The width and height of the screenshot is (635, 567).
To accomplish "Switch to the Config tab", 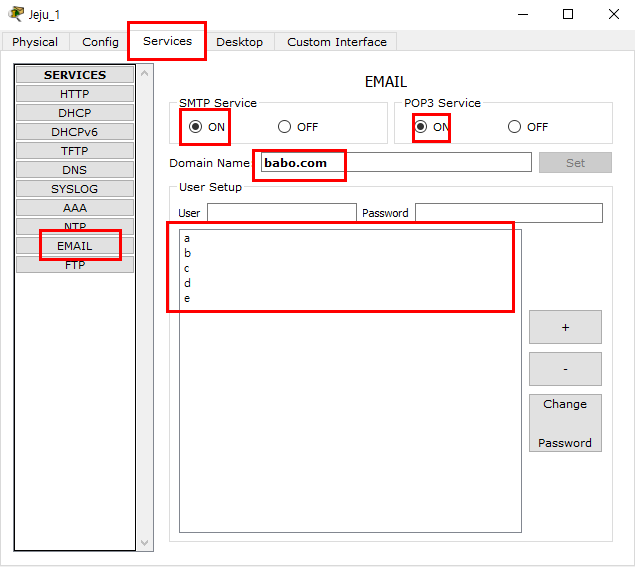I will pos(100,42).
